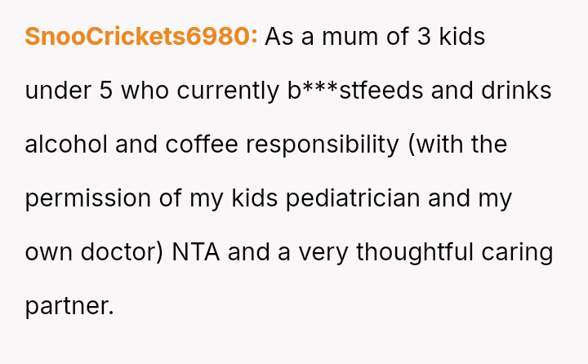Click the final word "partner."
588x364 pixels.
tap(69, 306)
